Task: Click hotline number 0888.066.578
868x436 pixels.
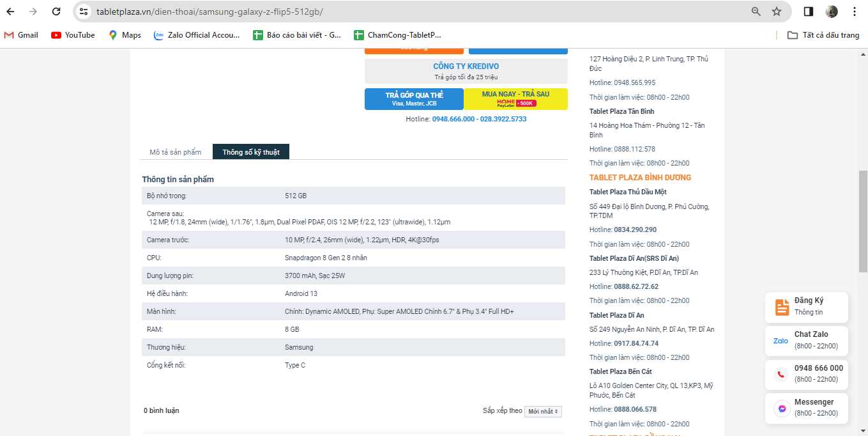Action: 636,409
